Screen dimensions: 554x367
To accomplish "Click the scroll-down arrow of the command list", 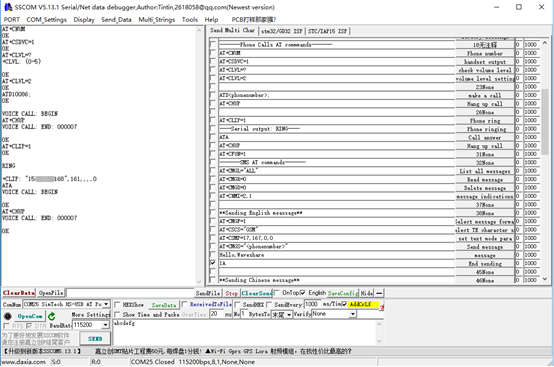I will [545, 279].
